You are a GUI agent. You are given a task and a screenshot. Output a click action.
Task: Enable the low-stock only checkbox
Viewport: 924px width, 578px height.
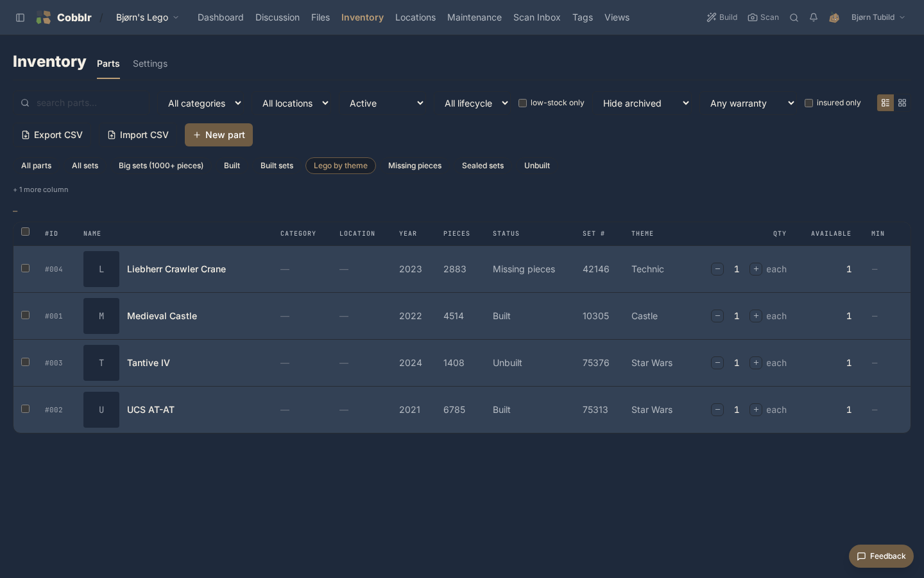tap(522, 103)
